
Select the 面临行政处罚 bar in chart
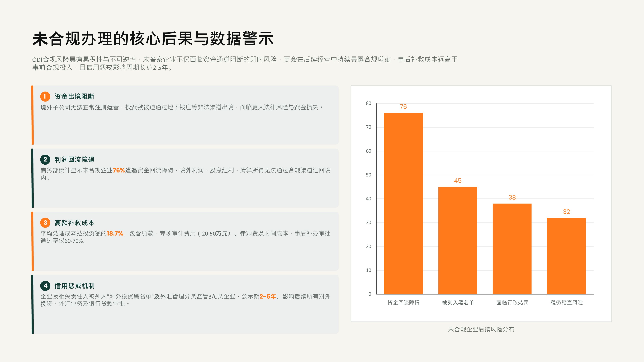(512, 249)
